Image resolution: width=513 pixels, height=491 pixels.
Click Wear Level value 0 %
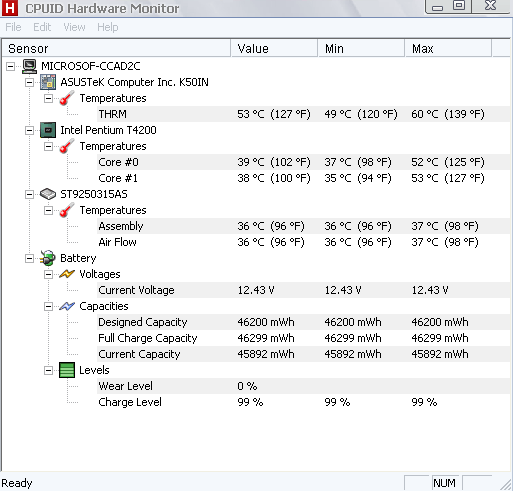247,386
